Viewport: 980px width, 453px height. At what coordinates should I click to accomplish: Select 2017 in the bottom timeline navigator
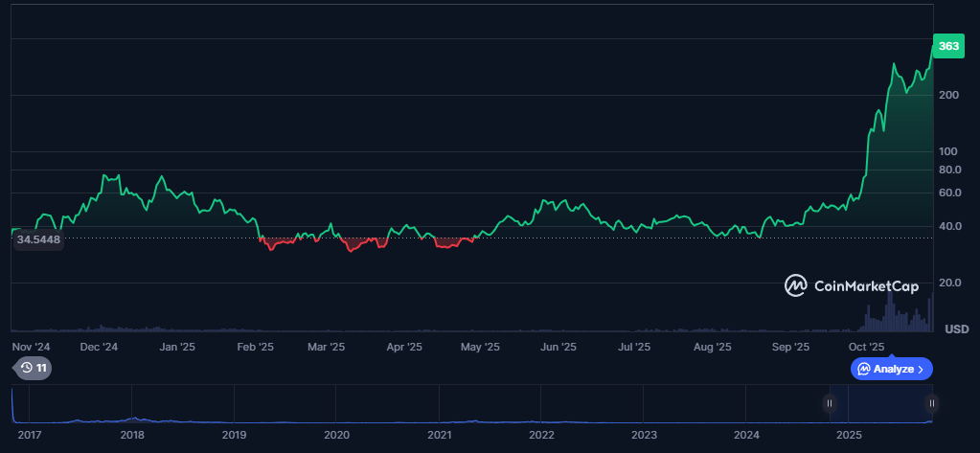(x=30, y=435)
